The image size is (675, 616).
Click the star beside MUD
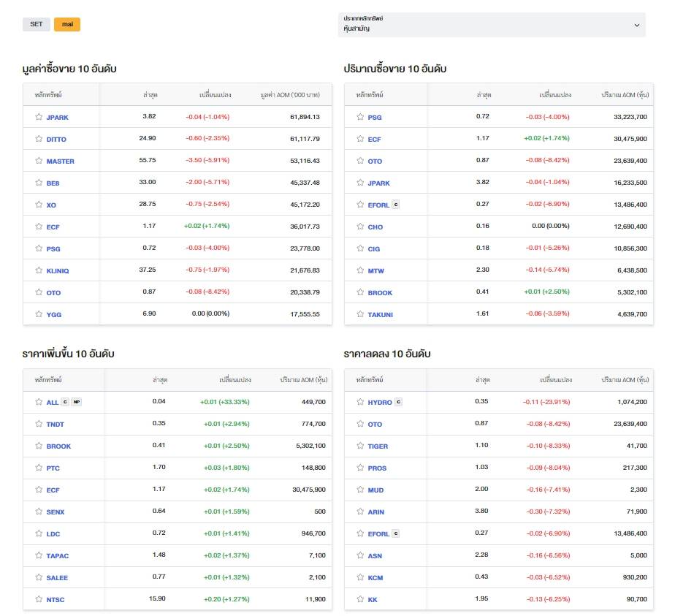[360, 490]
